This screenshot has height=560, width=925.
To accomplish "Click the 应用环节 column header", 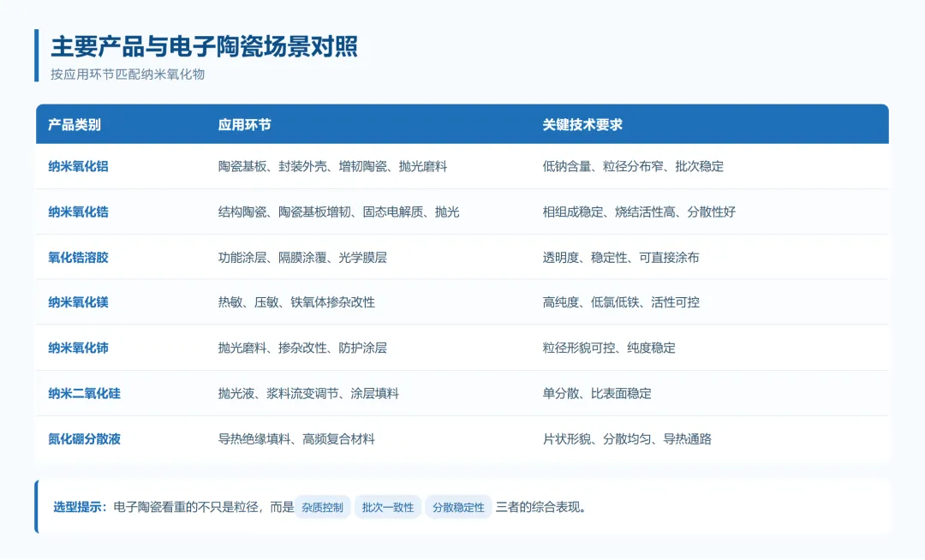I will pos(244,125).
